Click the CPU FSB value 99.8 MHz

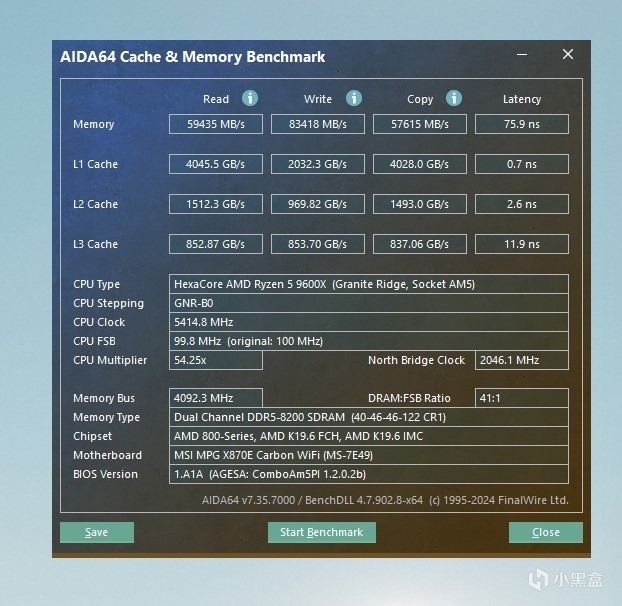(369, 341)
